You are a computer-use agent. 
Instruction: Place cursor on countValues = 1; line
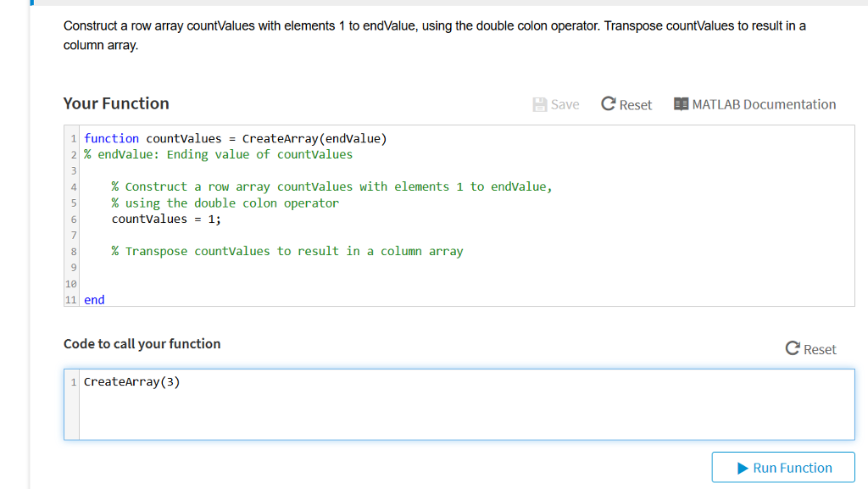click(165, 219)
